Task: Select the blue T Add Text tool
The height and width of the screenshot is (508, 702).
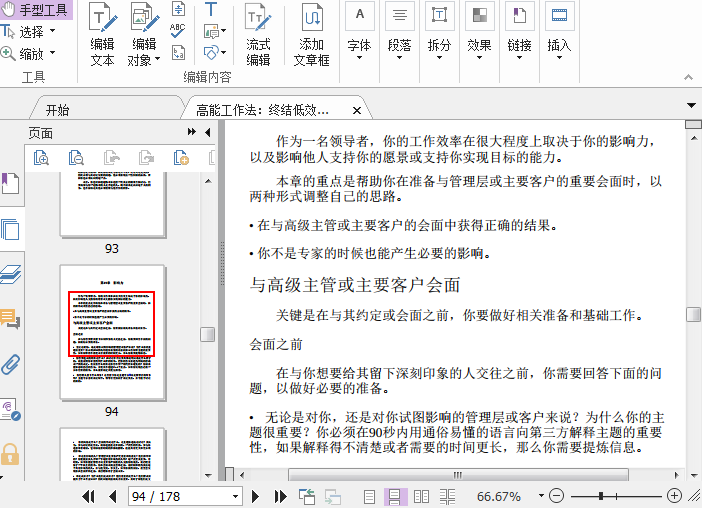Action: tap(211, 9)
